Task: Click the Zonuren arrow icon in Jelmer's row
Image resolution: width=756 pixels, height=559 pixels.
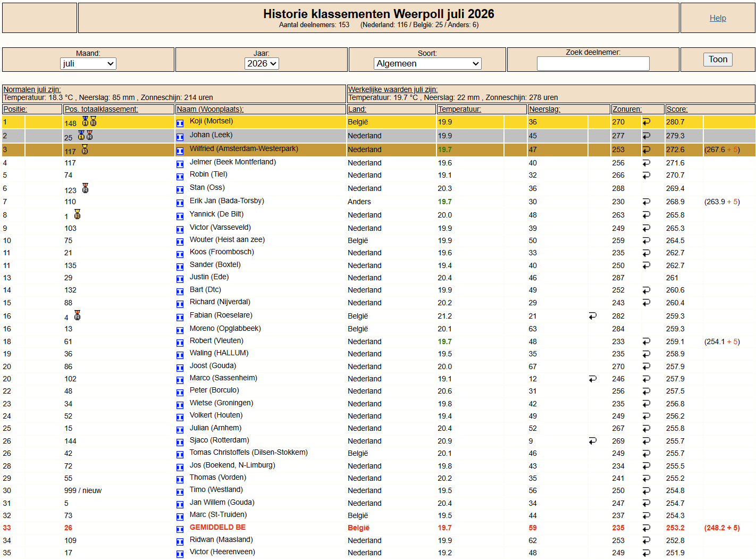Action: (646, 163)
